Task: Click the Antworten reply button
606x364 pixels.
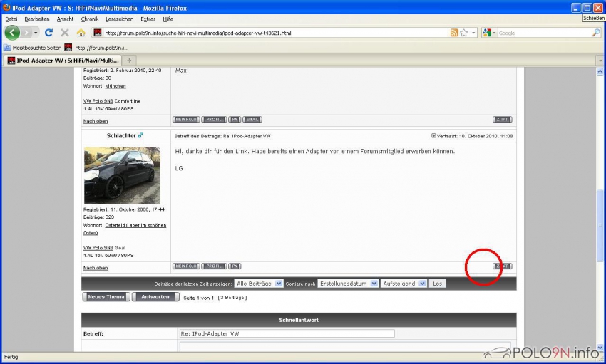Action: 155,297
